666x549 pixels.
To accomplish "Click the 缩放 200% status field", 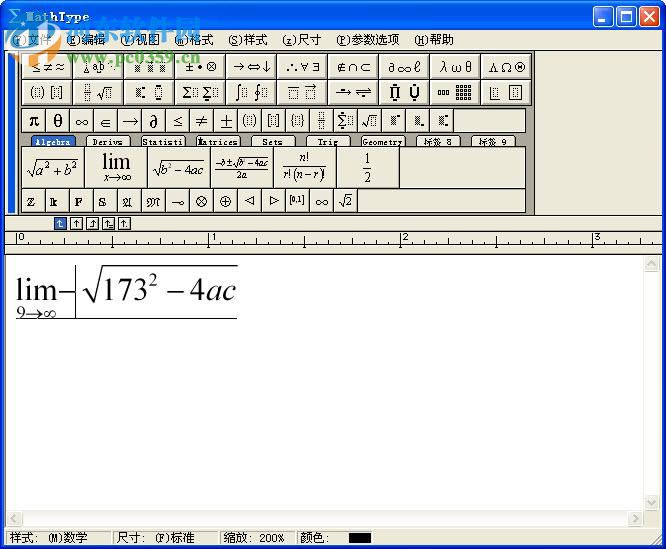I will pos(258,538).
